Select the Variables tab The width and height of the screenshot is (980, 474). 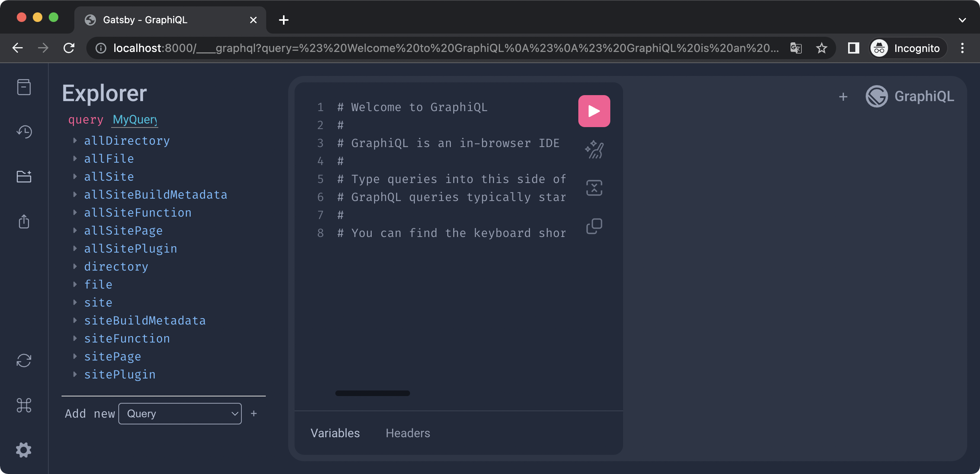(x=335, y=433)
